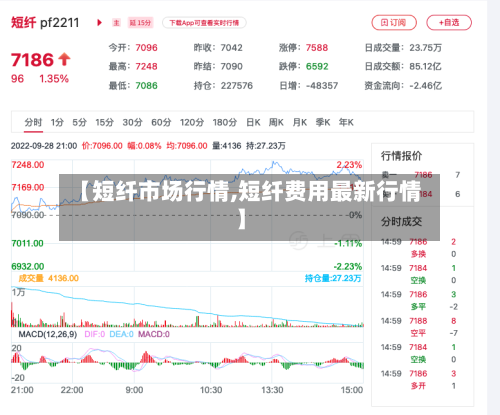Switch to the 180分 chart tab
Image resolution: width=500 pixels, height=415 pixels.
coord(225,122)
